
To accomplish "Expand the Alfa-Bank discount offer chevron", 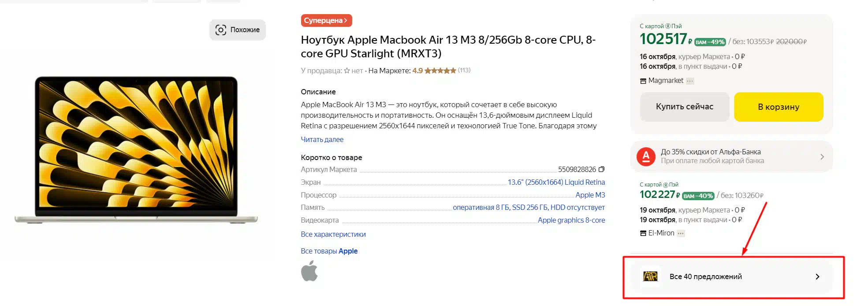I will point(822,157).
